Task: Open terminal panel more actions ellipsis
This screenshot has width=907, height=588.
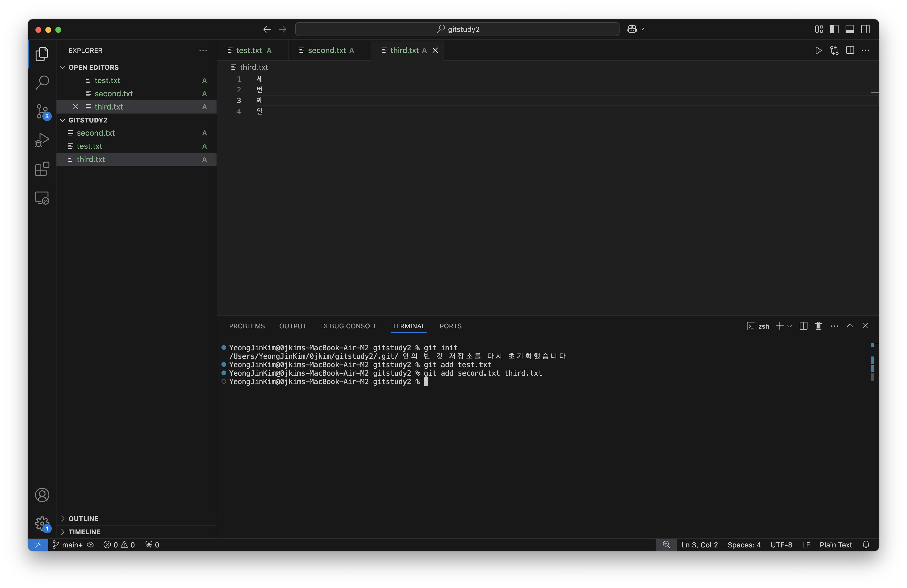Action: point(834,326)
